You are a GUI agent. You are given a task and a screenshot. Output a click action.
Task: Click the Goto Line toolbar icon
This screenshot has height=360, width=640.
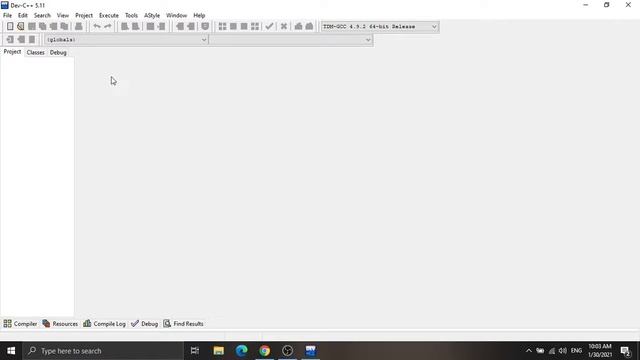[x=161, y=27]
